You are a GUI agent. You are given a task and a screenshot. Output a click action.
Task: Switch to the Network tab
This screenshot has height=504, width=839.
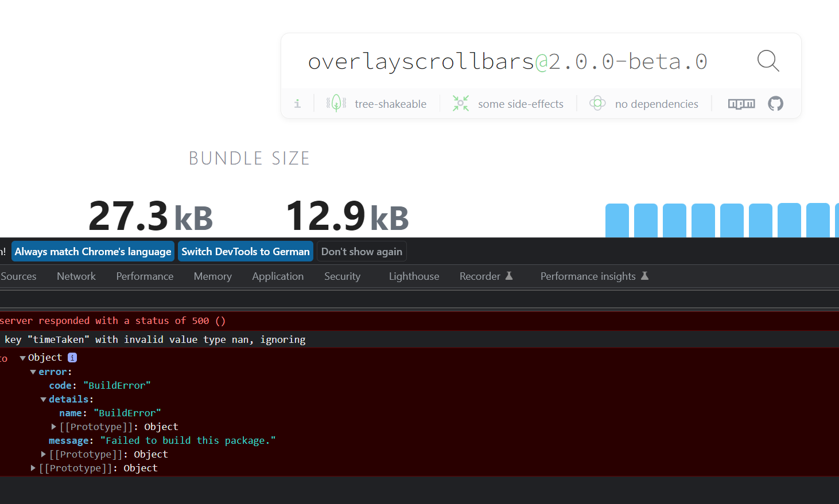point(76,276)
